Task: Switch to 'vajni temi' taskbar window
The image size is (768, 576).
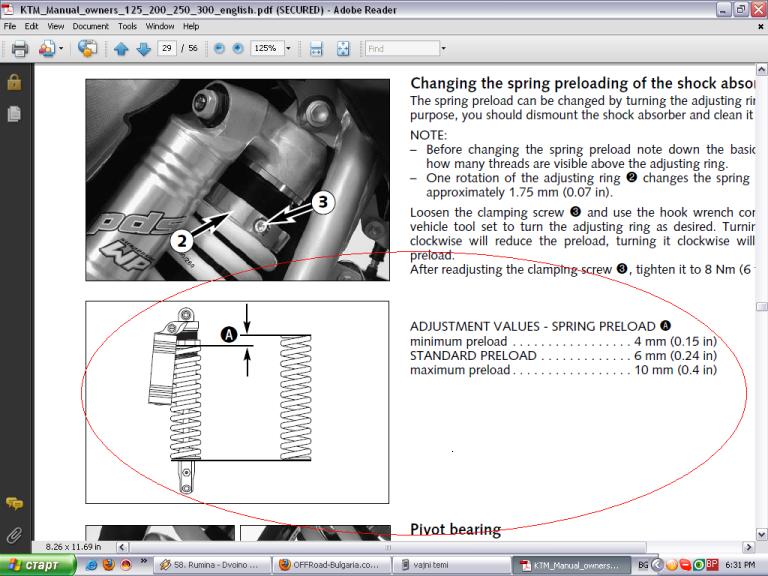Action: pos(452,565)
